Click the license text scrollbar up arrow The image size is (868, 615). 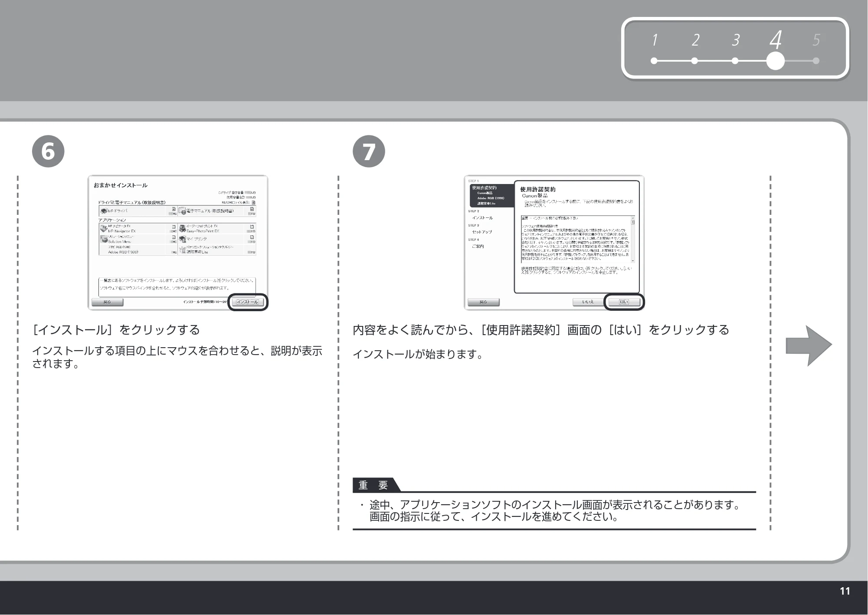pyautogui.click(x=633, y=218)
